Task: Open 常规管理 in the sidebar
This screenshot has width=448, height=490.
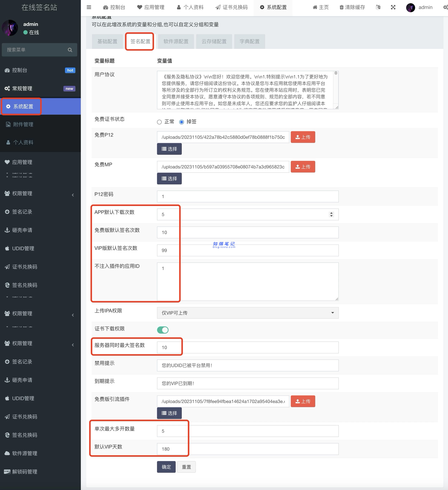Action: tap(40, 88)
